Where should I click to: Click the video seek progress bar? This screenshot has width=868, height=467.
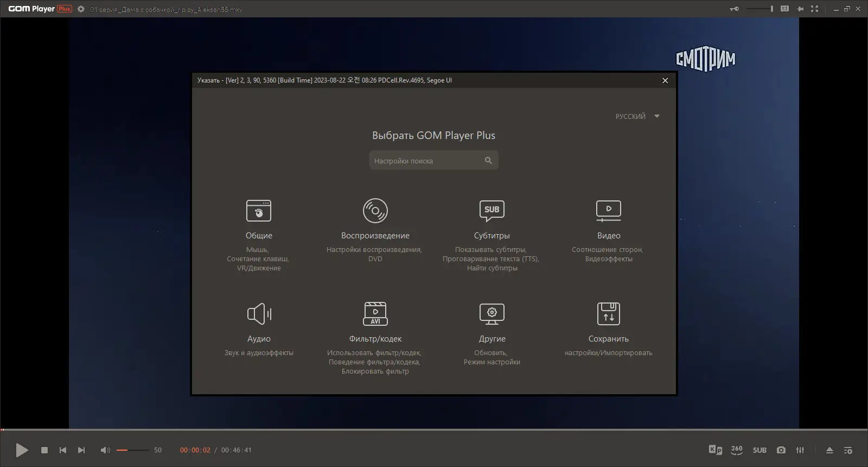pyautogui.click(x=434, y=430)
